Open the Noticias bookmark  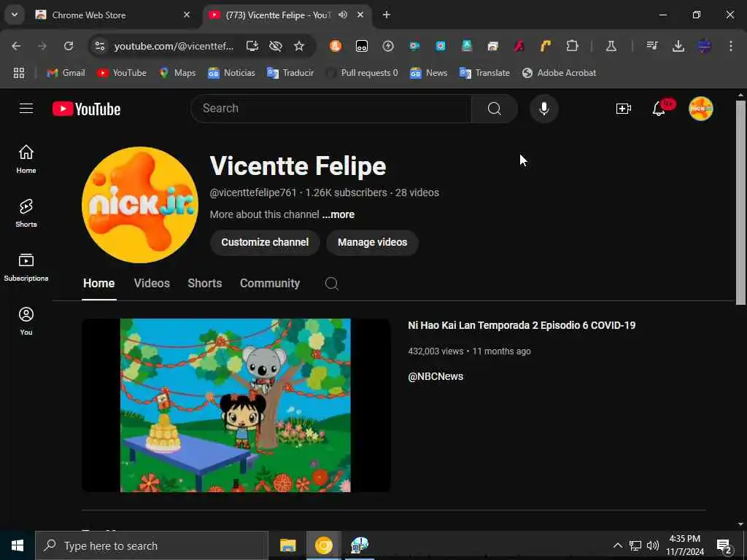pyautogui.click(x=231, y=73)
